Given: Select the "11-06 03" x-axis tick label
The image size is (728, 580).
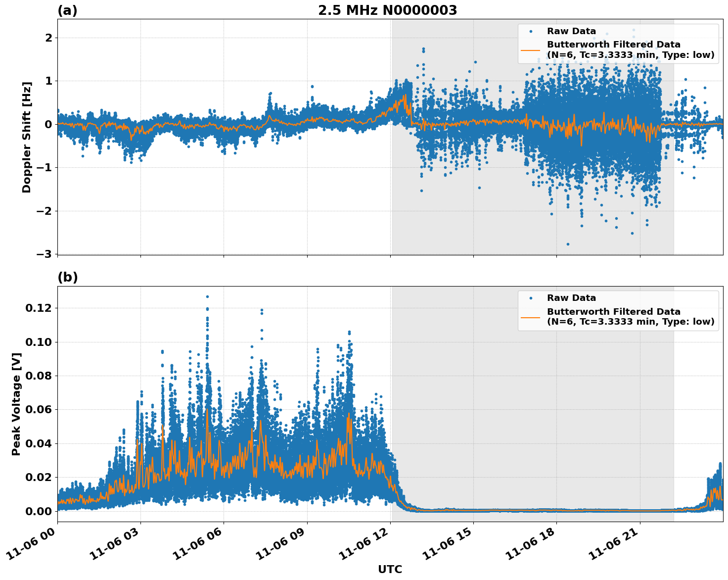Looking at the screenshot, I should [112, 545].
